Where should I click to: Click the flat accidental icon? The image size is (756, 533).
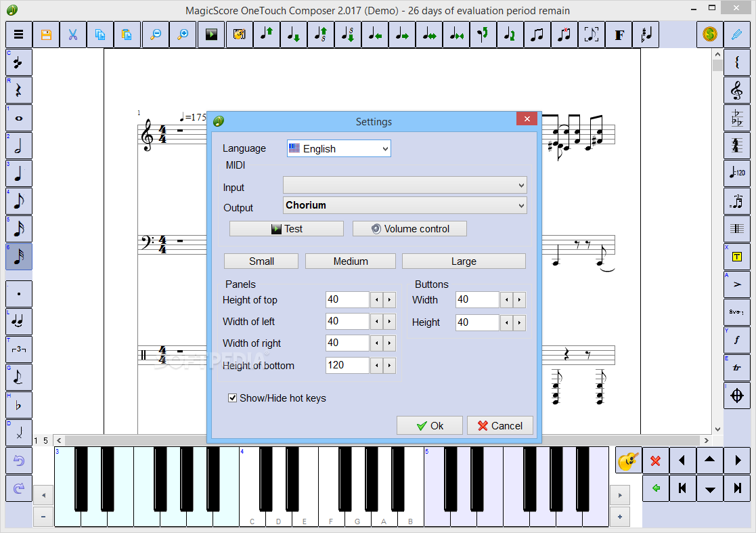pyautogui.click(x=19, y=405)
